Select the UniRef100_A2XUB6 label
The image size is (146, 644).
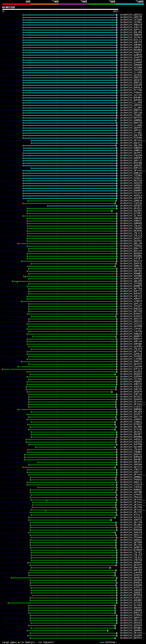[x=131, y=67]
